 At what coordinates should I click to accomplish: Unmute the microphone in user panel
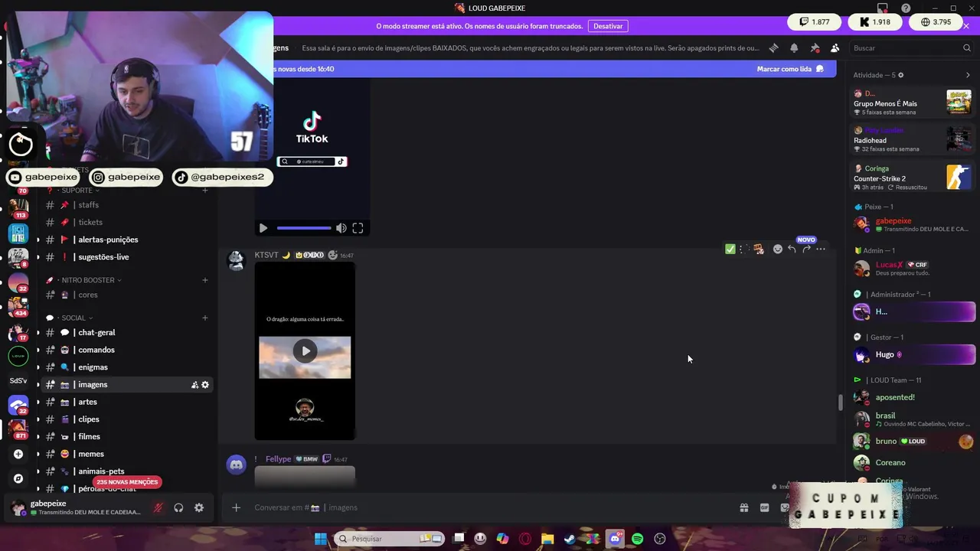(158, 507)
